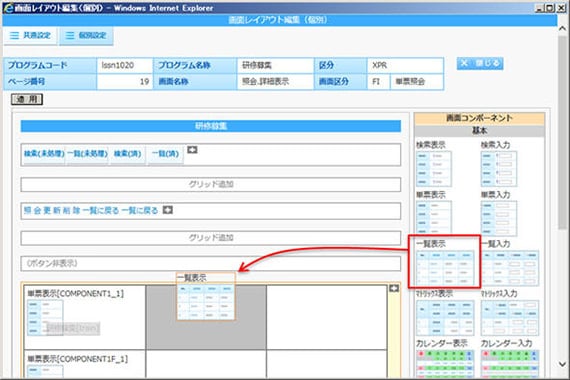Click the lssn1020 program code field
Screen dimensions: 570x380
[x=125, y=65]
